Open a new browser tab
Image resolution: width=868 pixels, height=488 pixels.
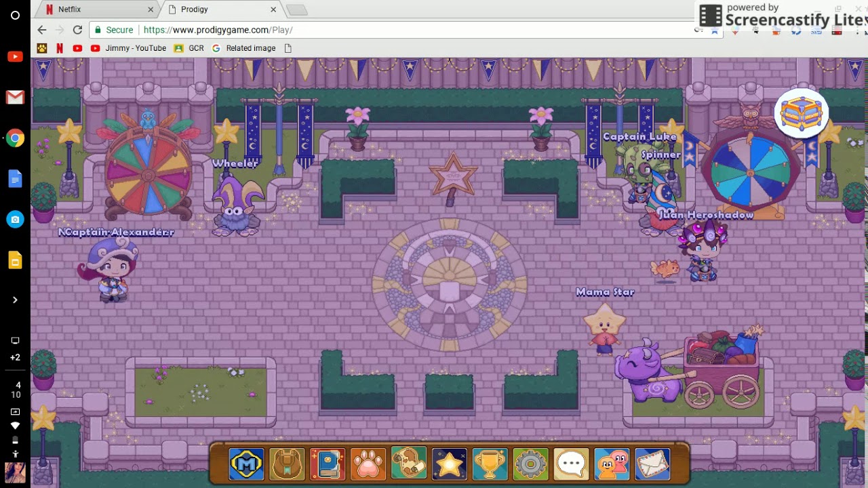coord(297,9)
